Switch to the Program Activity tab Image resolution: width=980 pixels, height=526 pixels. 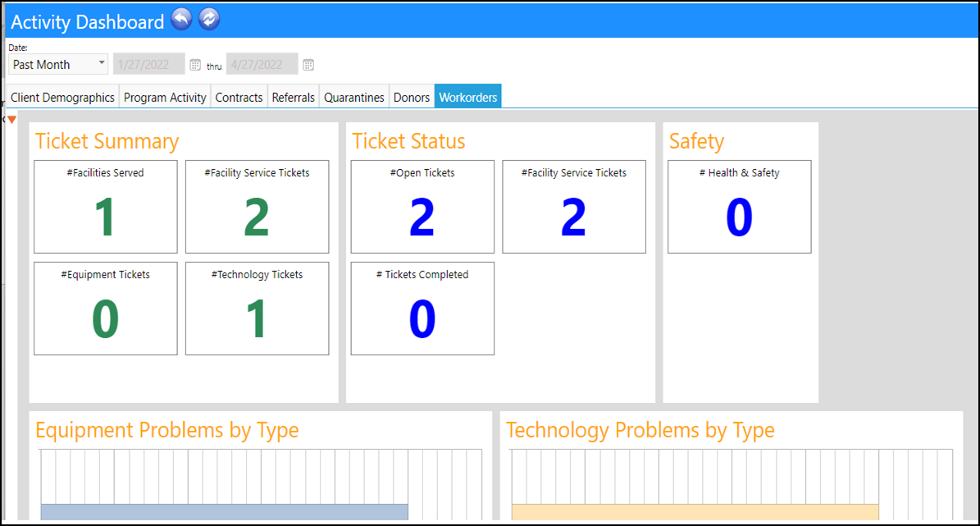tap(165, 97)
